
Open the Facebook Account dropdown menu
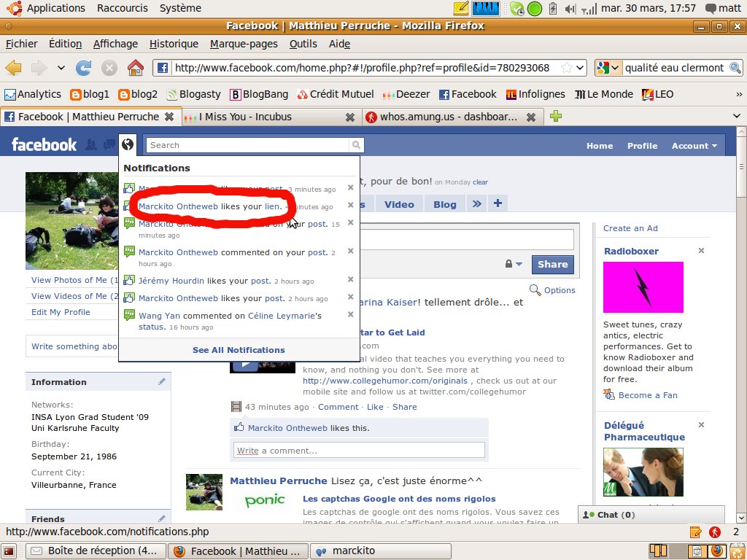click(694, 146)
